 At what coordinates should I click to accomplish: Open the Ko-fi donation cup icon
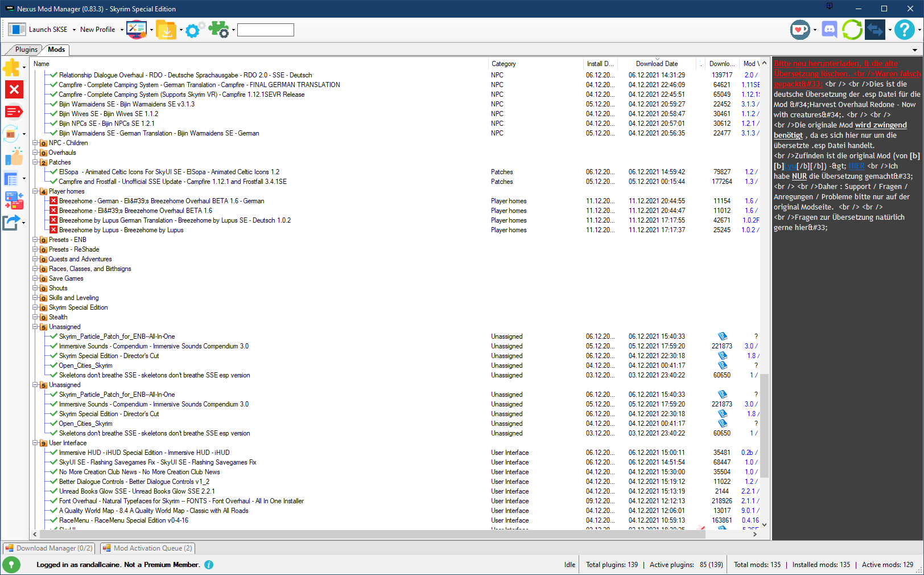799,29
